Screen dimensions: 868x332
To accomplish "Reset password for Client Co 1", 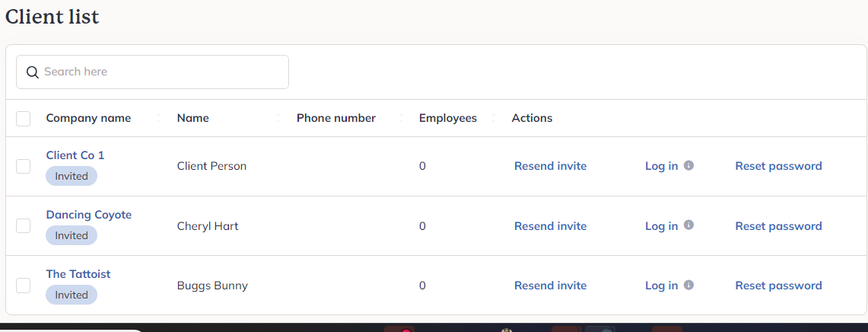I will pyautogui.click(x=778, y=166).
